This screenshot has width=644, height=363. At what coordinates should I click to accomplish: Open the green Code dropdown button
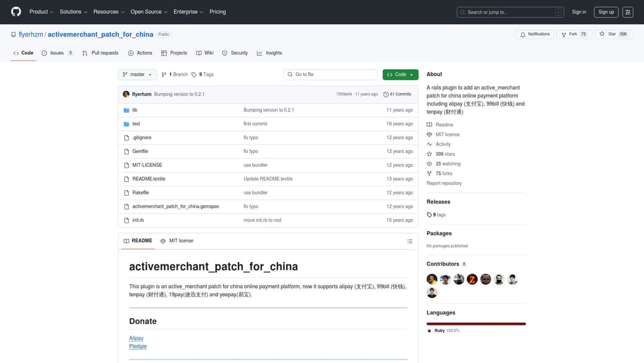click(401, 75)
